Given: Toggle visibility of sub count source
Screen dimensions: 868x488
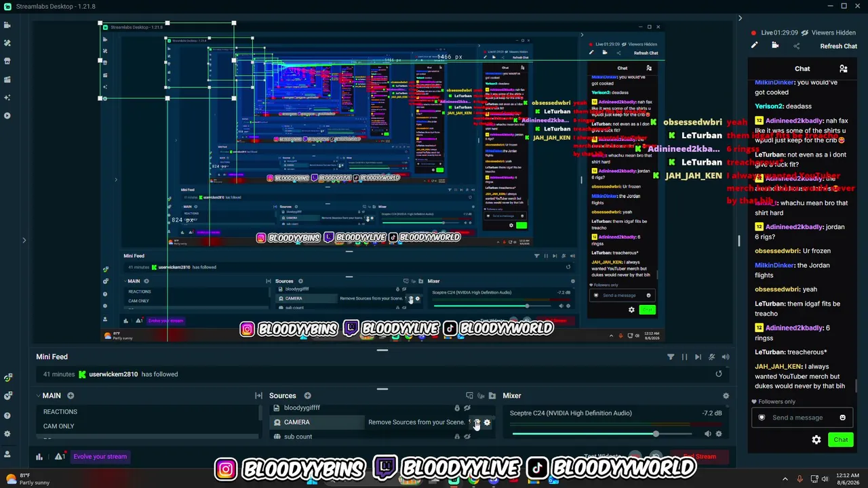Looking at the screenshot, I should click(467, 436).
